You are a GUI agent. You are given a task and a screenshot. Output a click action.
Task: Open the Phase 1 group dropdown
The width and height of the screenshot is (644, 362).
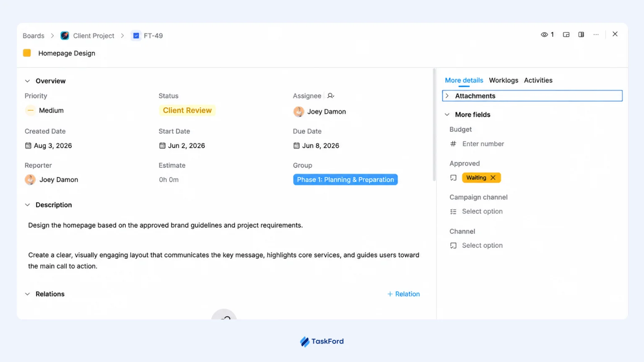(345, 180)
